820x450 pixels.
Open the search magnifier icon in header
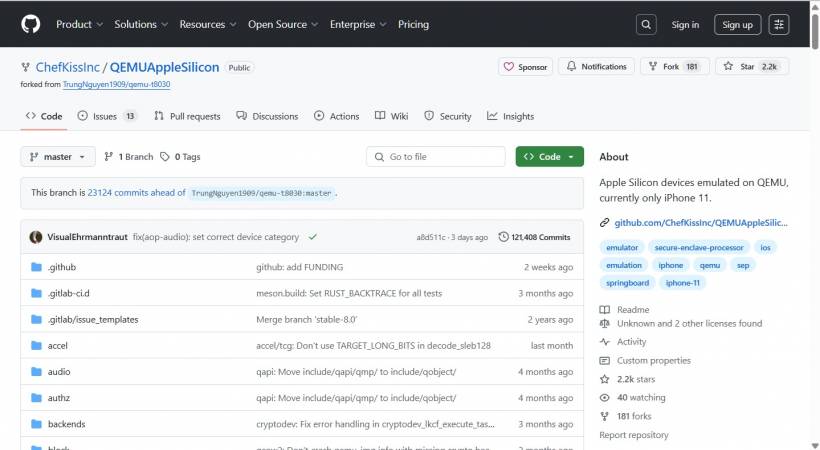point(646,25)
